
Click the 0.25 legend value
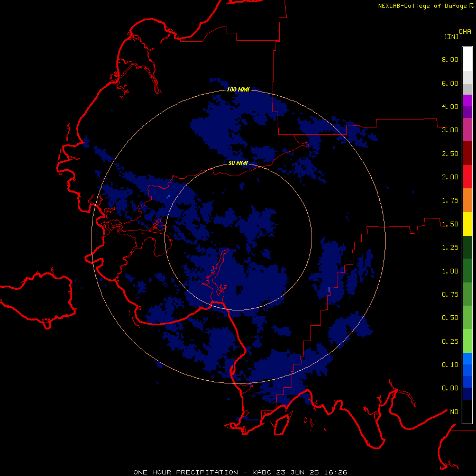coord(450,342)
